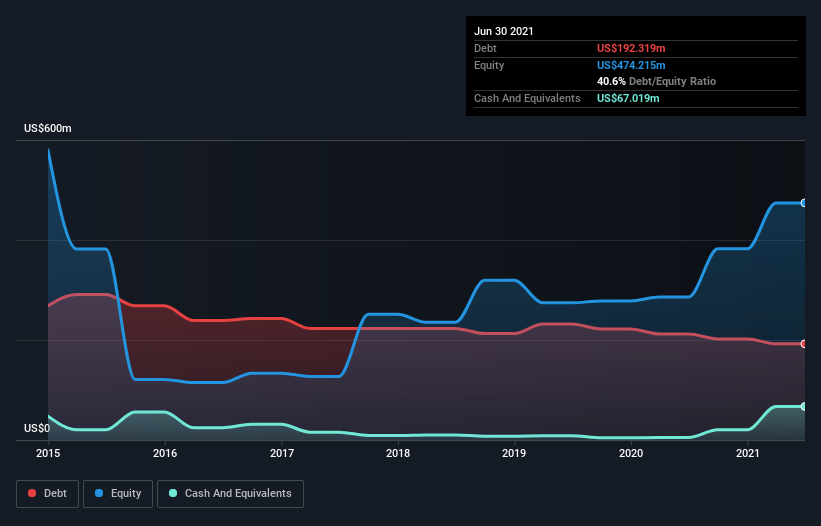Click the Debt label in tooltip
821x526 pixels.
485,48
